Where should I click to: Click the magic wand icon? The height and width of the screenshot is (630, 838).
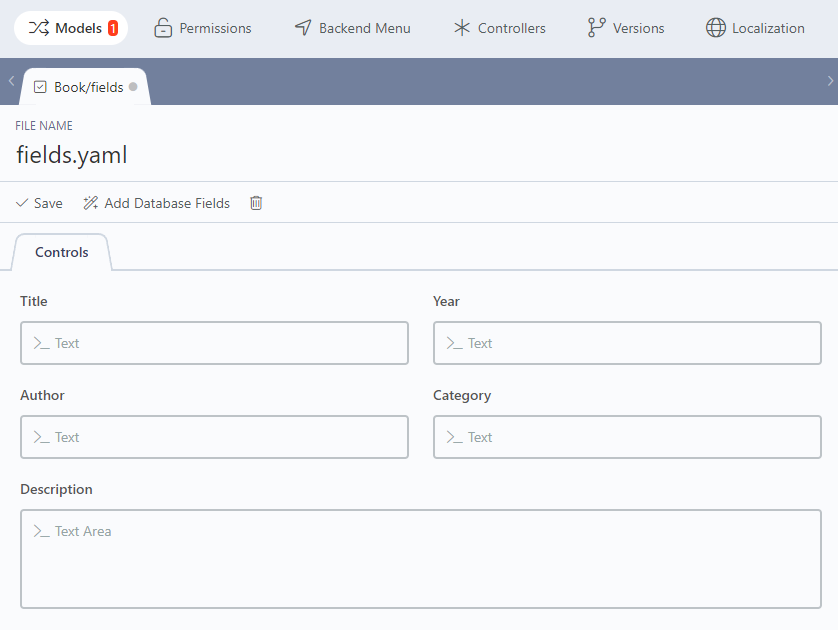click(x=90, y=203)
